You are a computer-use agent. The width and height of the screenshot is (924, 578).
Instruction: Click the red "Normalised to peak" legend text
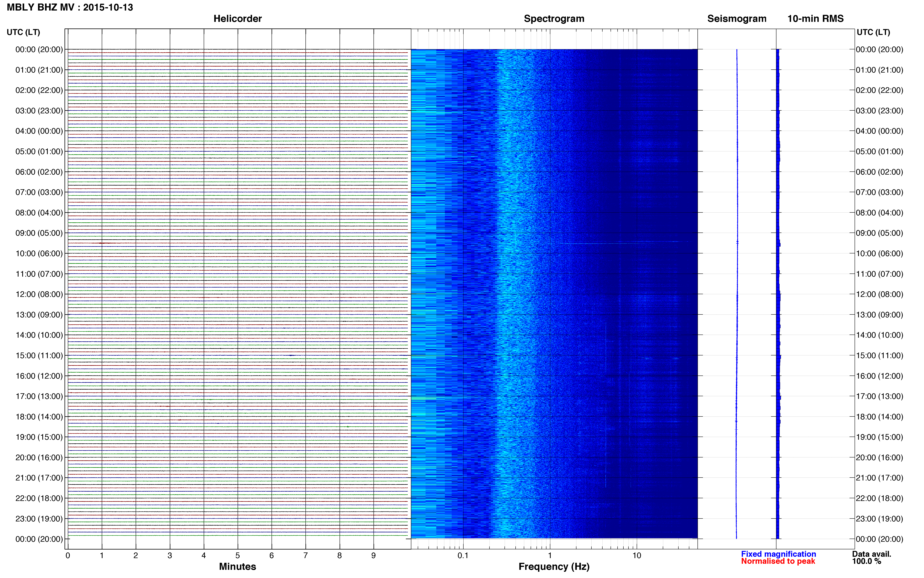click(x=778, y=561)
